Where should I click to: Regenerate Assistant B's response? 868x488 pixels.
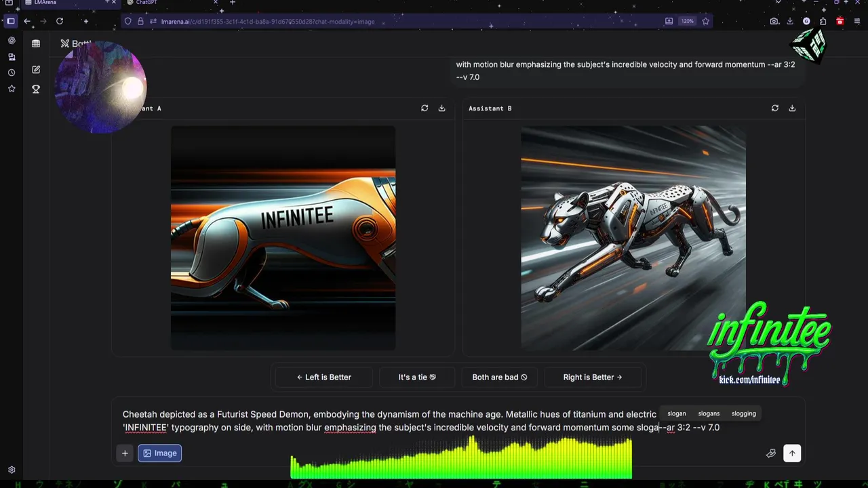[x=775, y=108]
